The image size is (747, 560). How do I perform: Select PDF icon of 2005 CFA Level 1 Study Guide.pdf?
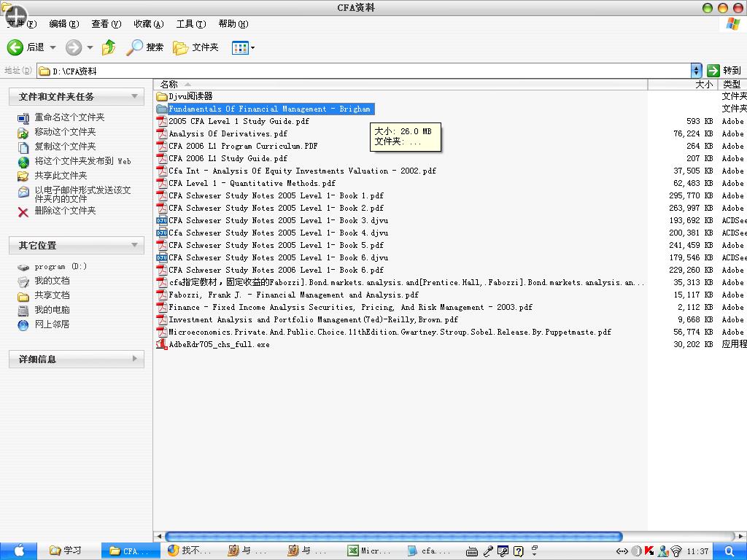[x=162, y=122]
